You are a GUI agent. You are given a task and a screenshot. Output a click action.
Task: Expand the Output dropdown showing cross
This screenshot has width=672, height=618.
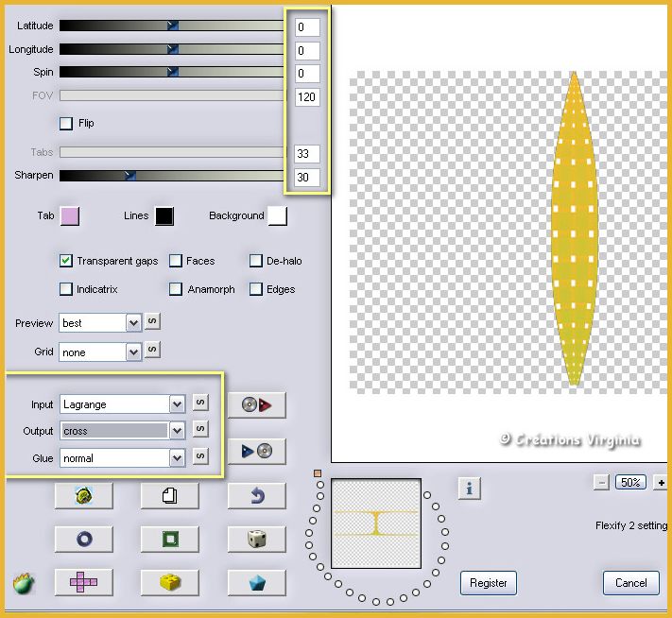[x=177, y=431]
